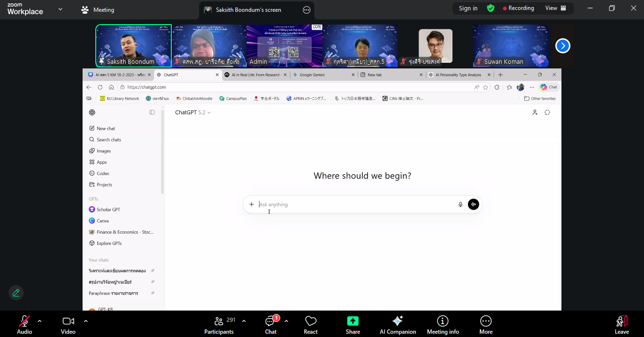The height and width of the screenshot is (337, 644).
Task: Start dictation with the microphone icon
Action: tap(460, 204)
